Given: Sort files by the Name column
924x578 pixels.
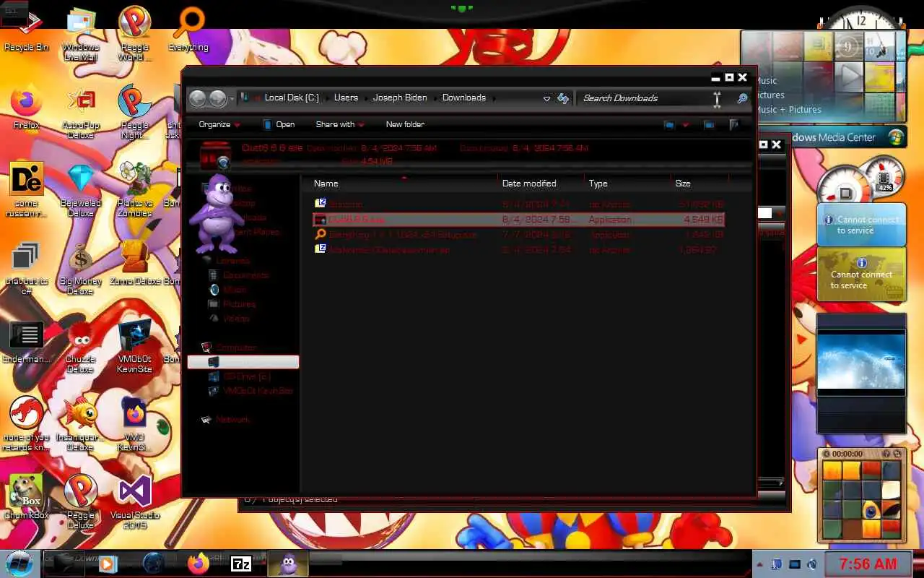Looking at the screenshot, I should [404, 184].
